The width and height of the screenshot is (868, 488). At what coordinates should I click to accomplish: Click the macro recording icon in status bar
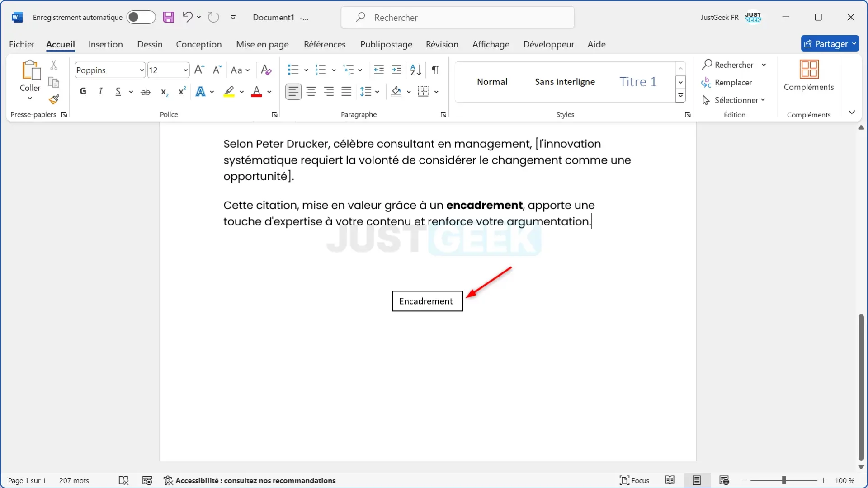pyautogui.click(x=147, y=480)
